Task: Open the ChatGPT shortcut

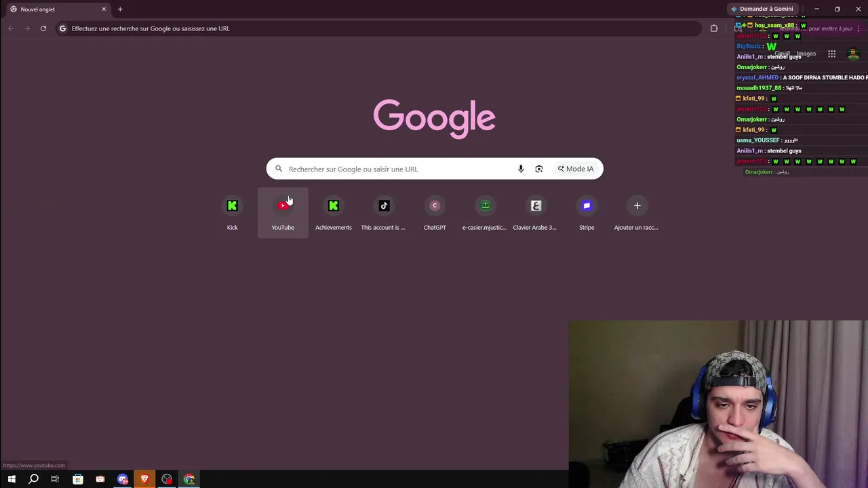Action: 435,213
